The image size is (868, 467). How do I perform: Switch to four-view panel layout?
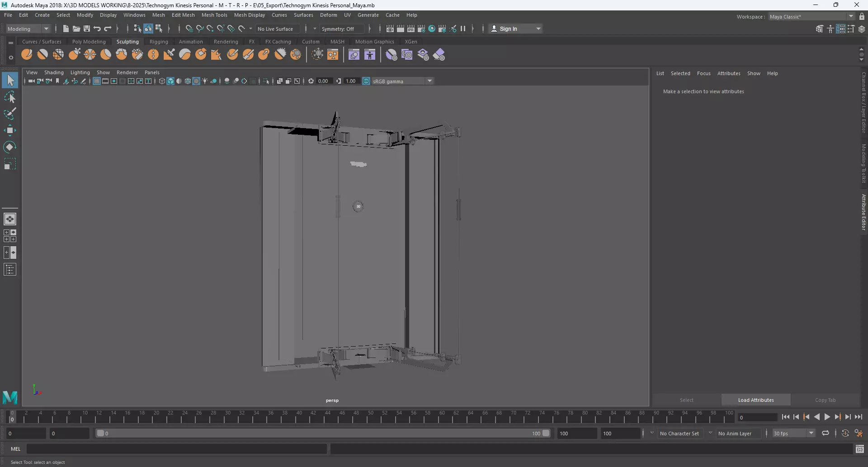click(9, 236)
